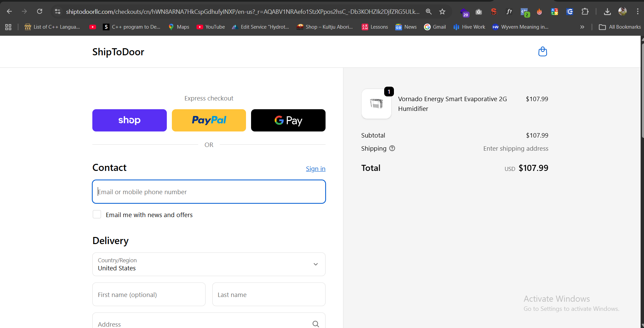This screenshot has height=328, width=644.
Task: Click the search icon in Address field
Action: click(316, 324)
